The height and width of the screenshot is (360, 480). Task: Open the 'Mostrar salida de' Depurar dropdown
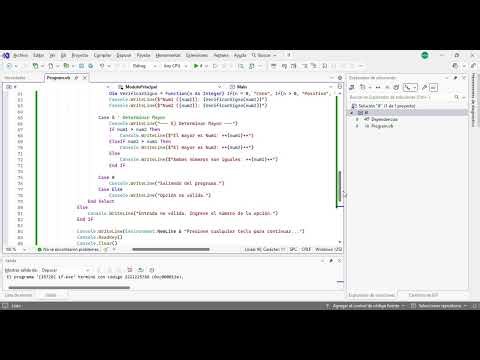point(66,270)
